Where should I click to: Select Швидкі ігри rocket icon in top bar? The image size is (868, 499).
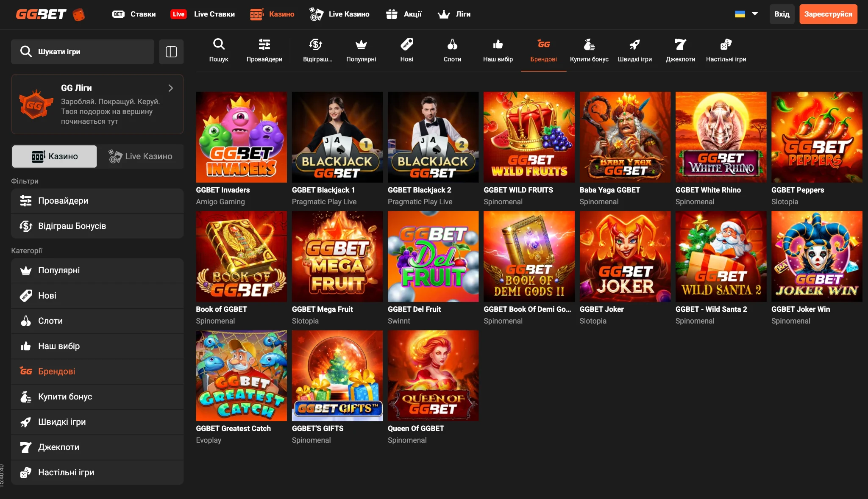coord(634,44)
